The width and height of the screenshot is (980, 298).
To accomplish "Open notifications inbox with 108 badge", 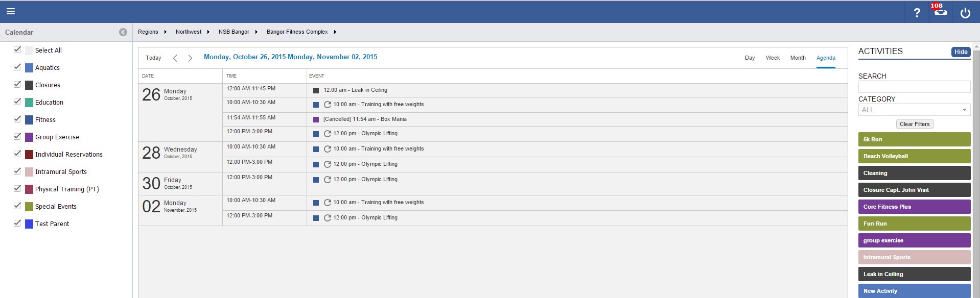I will tap(940, 12).
